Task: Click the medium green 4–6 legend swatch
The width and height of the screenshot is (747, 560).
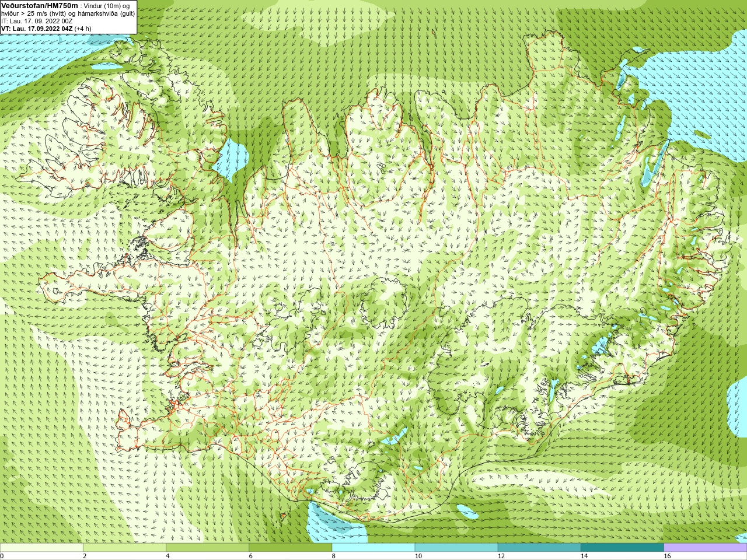Action: (x=207, y=548)
